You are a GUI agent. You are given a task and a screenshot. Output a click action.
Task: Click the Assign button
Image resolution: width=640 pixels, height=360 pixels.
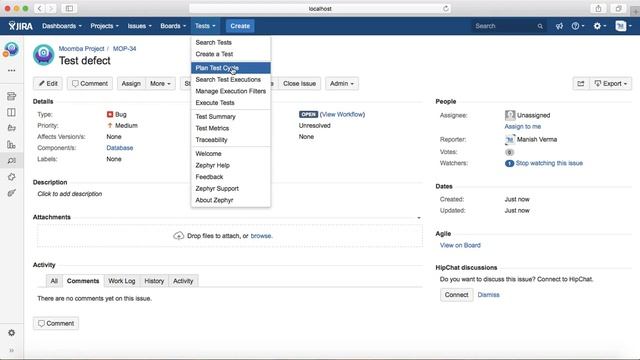(x=131, y=84)
